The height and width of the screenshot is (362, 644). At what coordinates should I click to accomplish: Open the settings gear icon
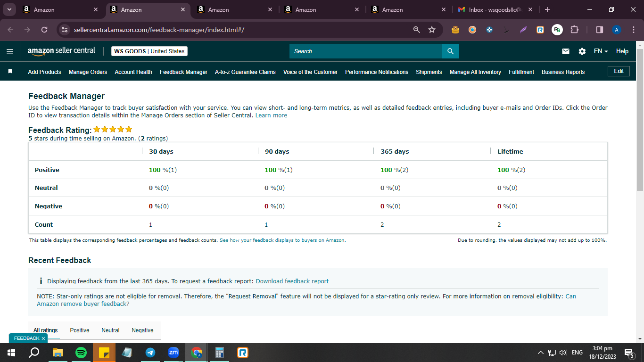(582, 51)
